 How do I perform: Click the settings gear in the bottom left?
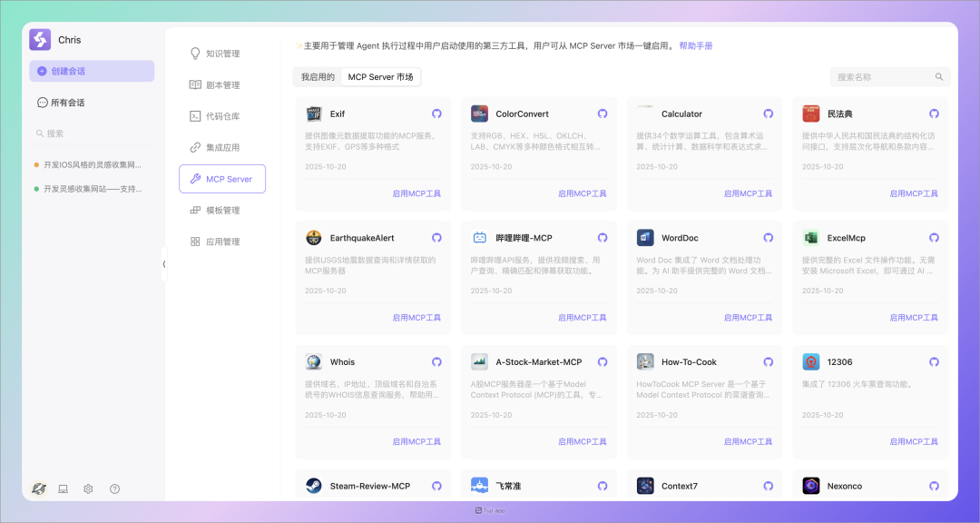[88, 488]
